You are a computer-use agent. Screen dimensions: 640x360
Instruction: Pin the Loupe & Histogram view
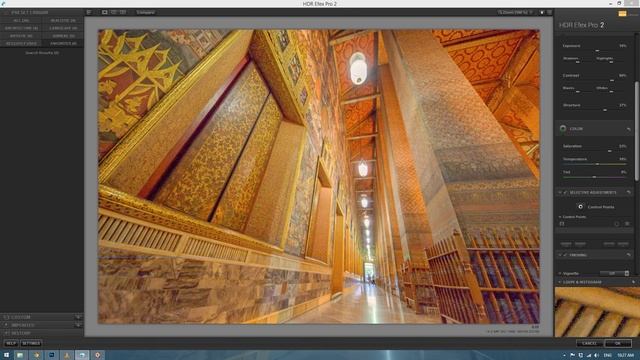coord(633,282)
